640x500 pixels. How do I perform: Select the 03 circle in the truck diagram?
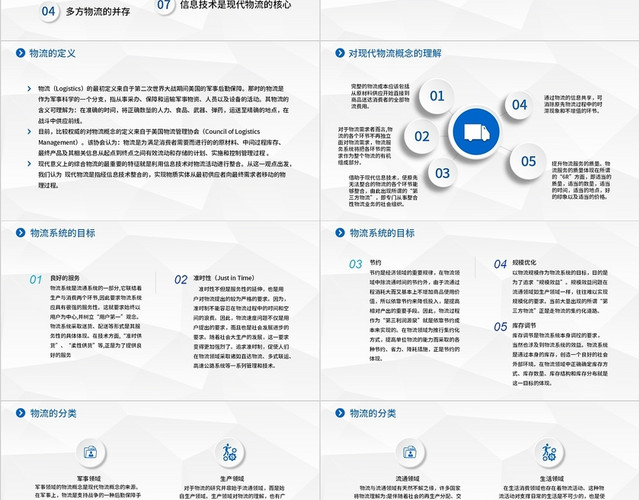coord(442,173)
